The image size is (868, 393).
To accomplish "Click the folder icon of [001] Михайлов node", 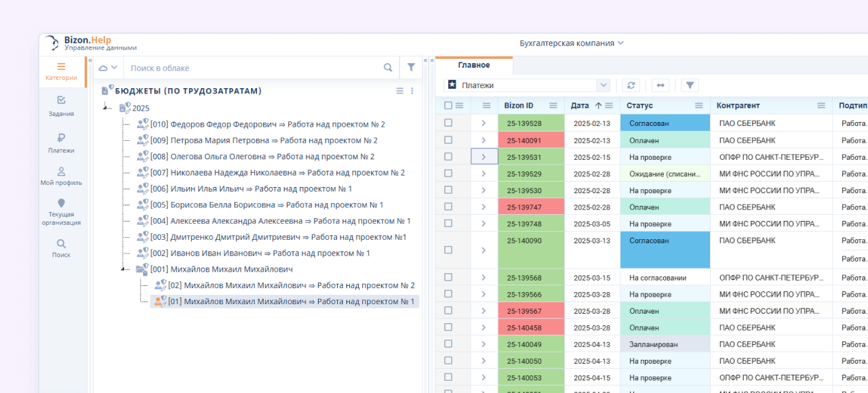I will [142, 269].
